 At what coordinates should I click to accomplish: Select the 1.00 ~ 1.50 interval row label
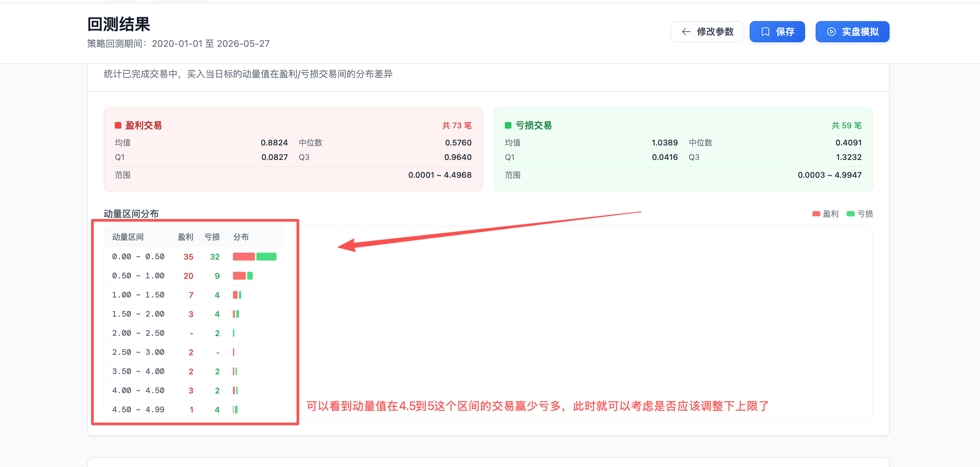[x=138, y=295]
